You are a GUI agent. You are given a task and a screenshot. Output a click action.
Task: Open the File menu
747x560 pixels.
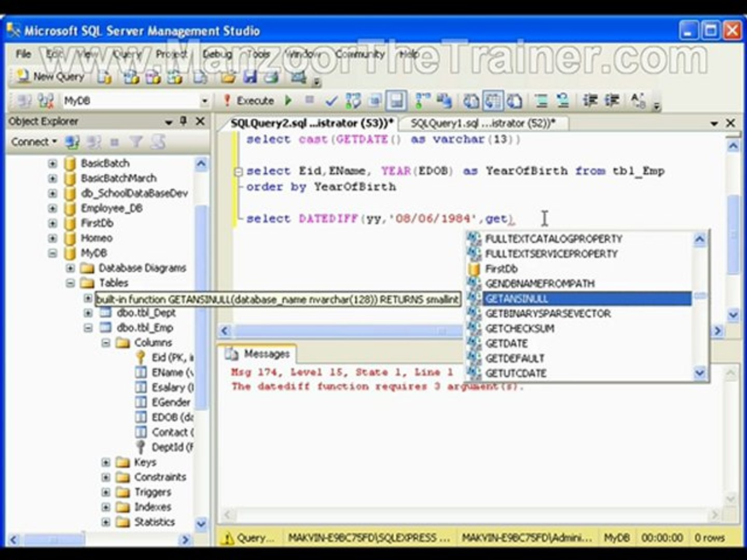point(23,54)
